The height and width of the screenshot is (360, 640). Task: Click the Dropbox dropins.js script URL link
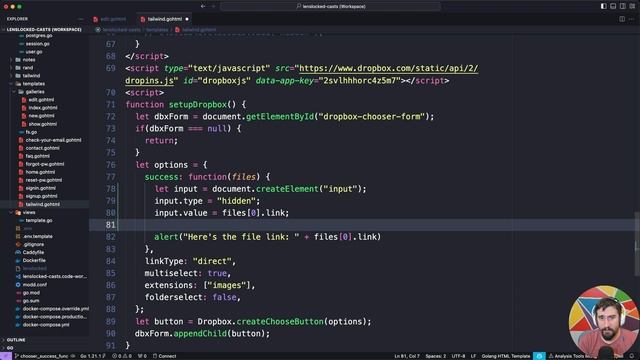pos(388,68)
